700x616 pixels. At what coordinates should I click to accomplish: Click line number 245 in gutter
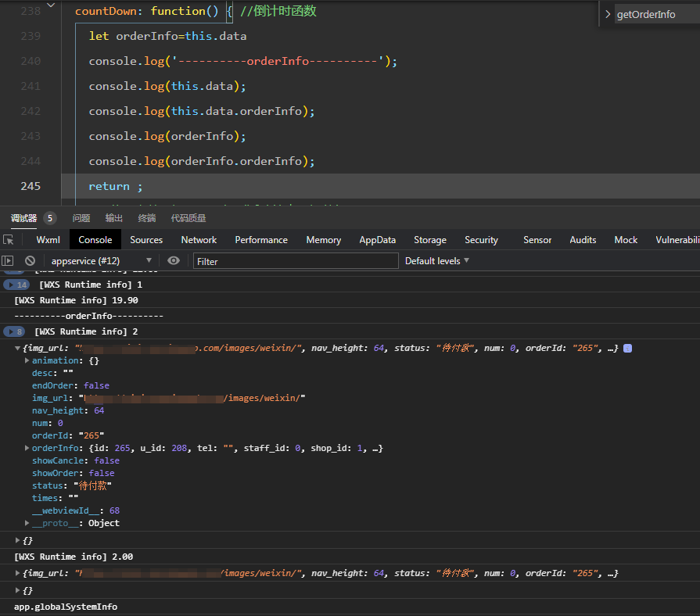(x=31, y=186)
